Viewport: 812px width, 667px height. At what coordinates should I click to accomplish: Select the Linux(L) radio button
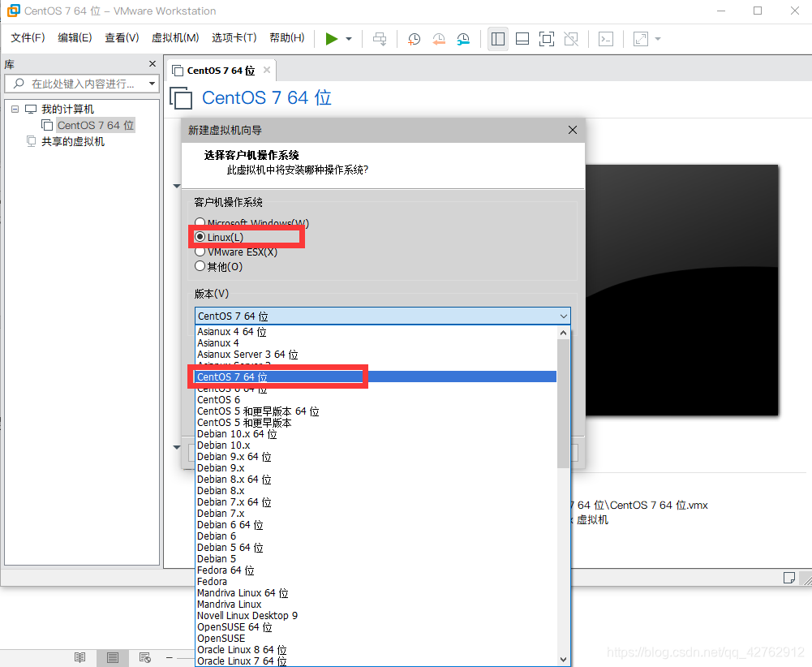[200, 237]
